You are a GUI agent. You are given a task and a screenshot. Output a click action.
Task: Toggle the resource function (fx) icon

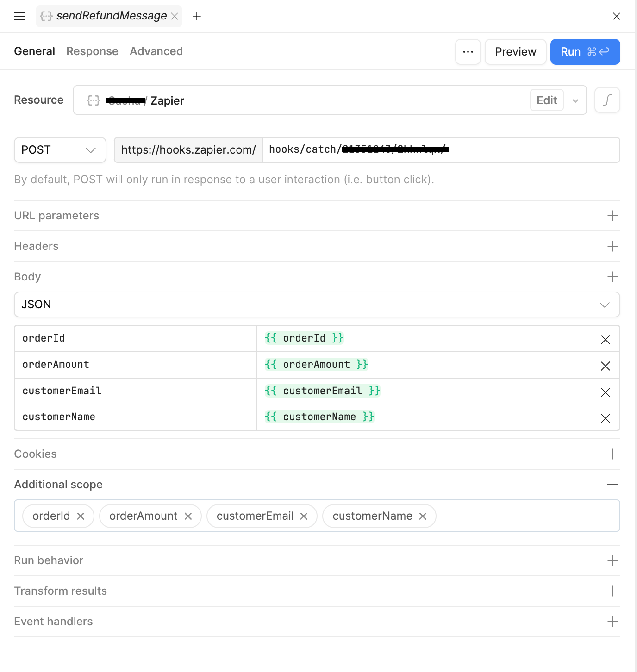coord(607,100)
